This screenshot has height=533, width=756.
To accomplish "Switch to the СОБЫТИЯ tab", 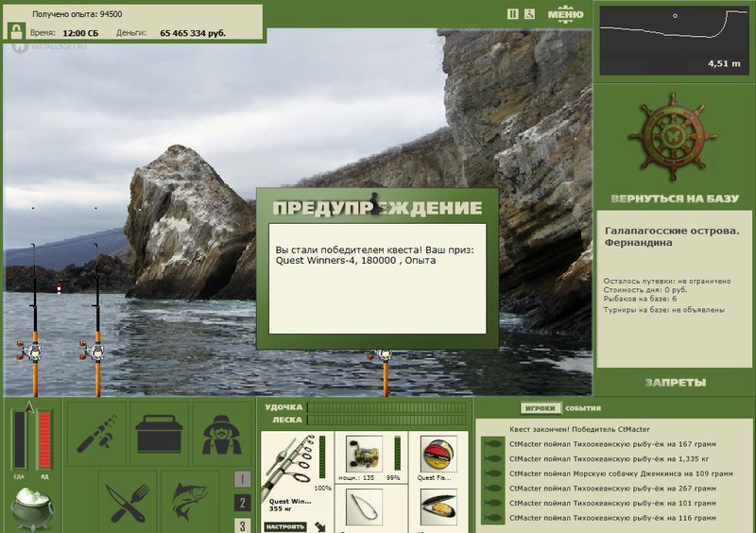I will coord(583,408).
